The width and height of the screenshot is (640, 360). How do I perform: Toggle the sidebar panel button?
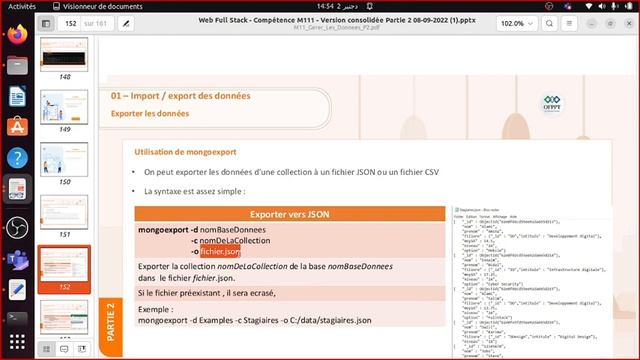tap(46, 24)
